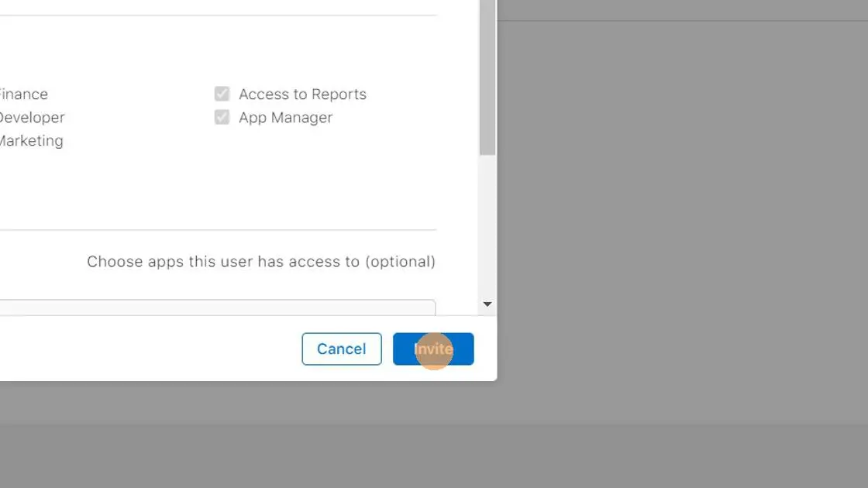Image resolution: width=868 pixels, height=488 pixels.
Task: Select the Developer role label
Action: coord(31,117)
